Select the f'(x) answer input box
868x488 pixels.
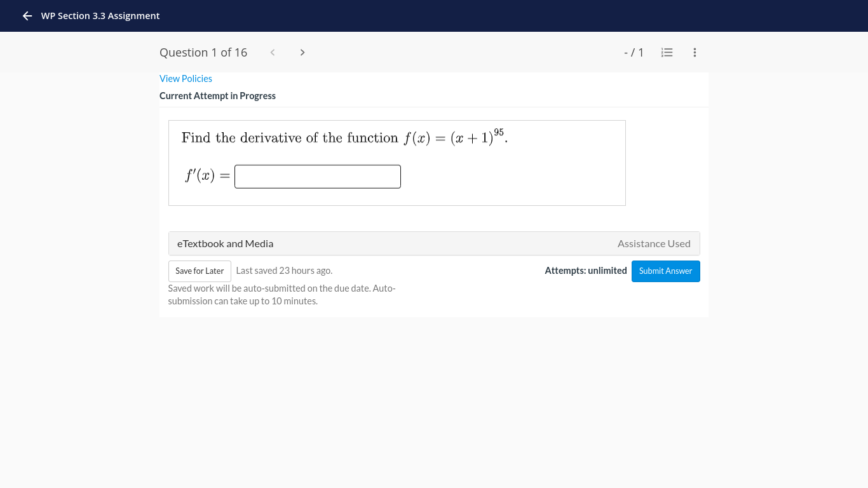tap(317, 176)
